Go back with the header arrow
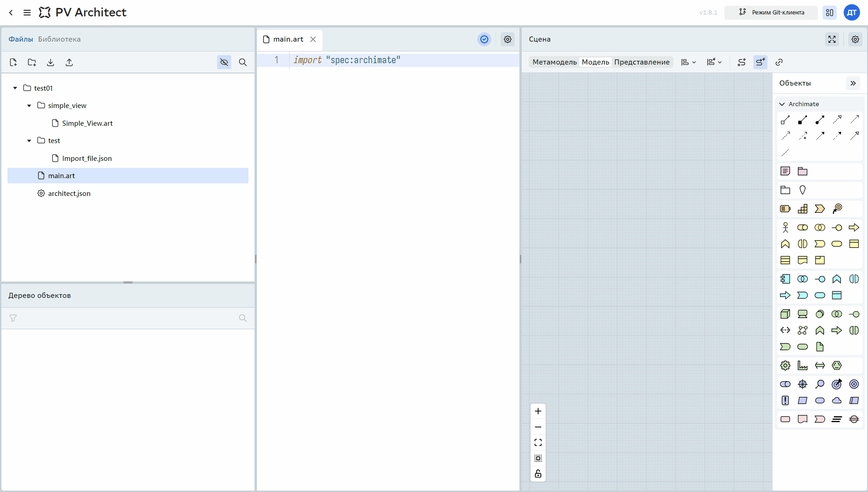 [x=11, y=13]
